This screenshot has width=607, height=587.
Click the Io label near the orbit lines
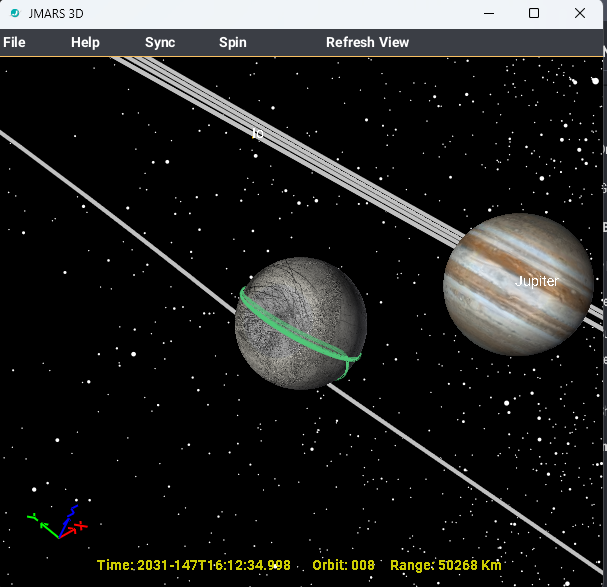[x=257, y=134]
